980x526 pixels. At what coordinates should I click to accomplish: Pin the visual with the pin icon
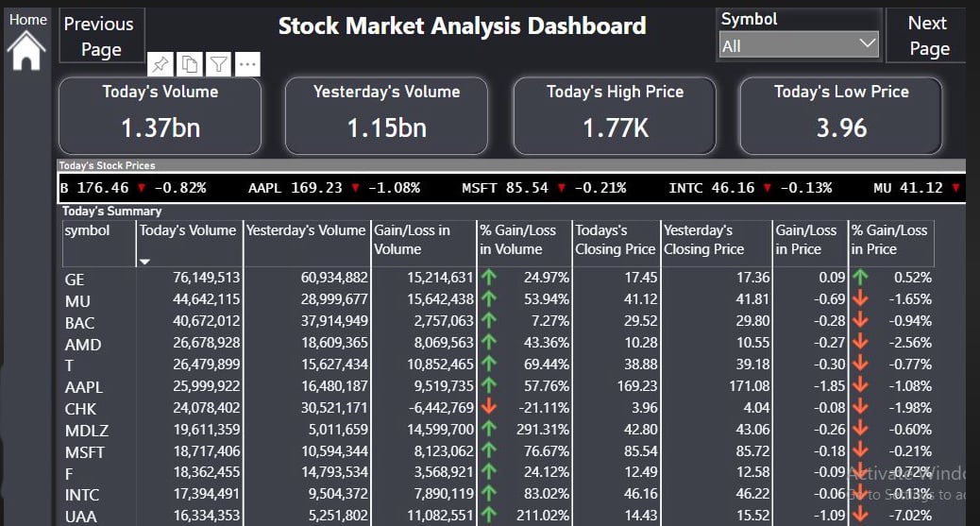tap(161, 64)
